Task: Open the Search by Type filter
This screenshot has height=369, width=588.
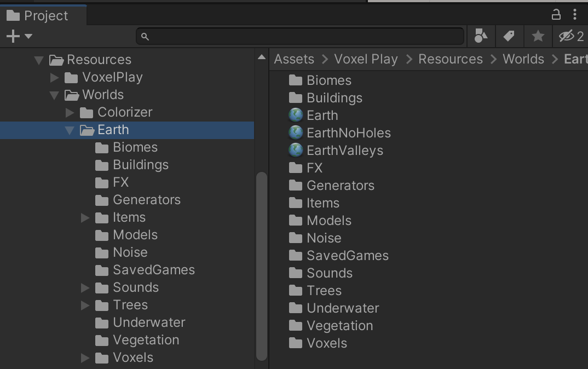Action: (x=480, y=36)
